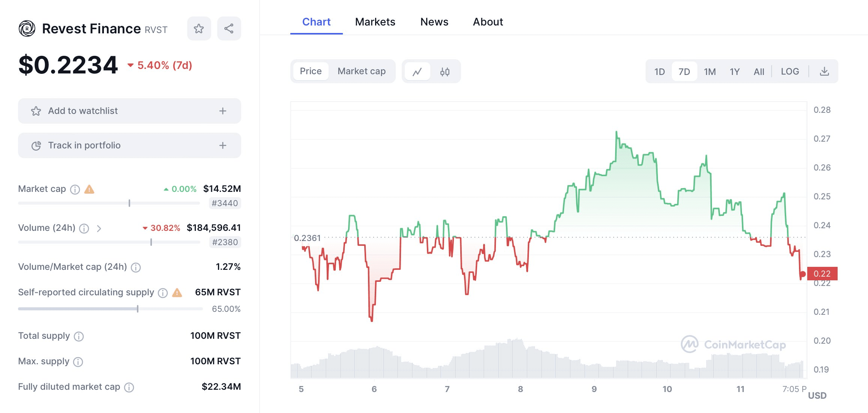Enable LOG scale on chart
Viewport: 868px width, 413px height.
click(790, 71)
